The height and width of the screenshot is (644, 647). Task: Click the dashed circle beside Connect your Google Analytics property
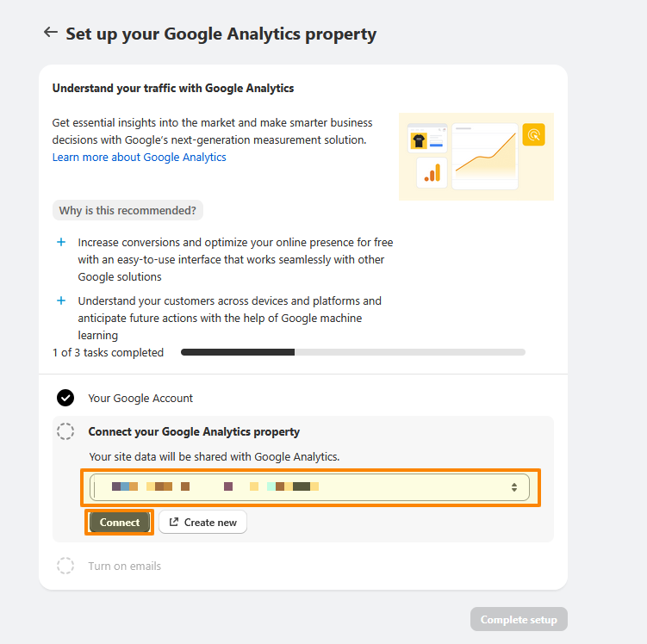[65, 431]
